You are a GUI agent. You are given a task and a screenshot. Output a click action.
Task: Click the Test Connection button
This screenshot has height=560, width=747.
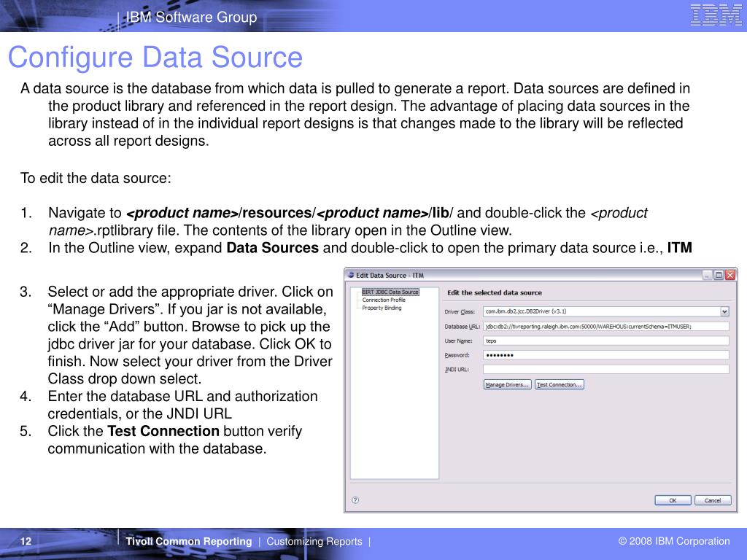[x=560, y=385]
